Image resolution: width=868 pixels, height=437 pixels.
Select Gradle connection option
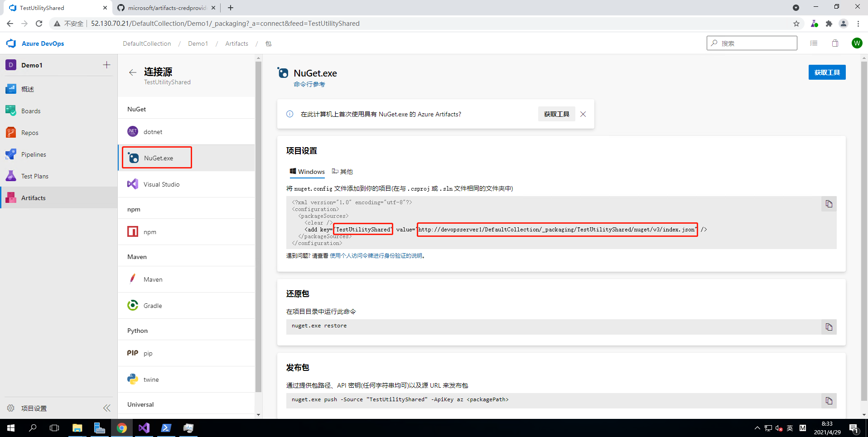coord(186,306)
